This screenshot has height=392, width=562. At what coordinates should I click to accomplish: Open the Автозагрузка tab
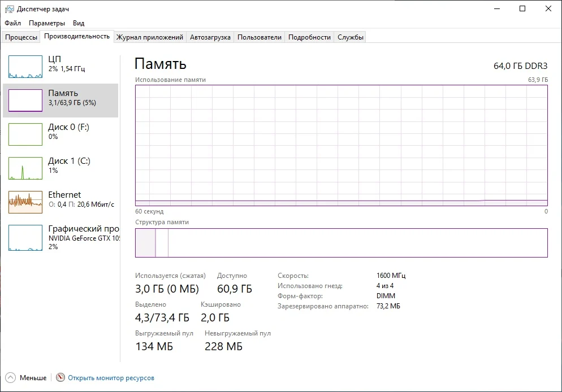[210, 37]
